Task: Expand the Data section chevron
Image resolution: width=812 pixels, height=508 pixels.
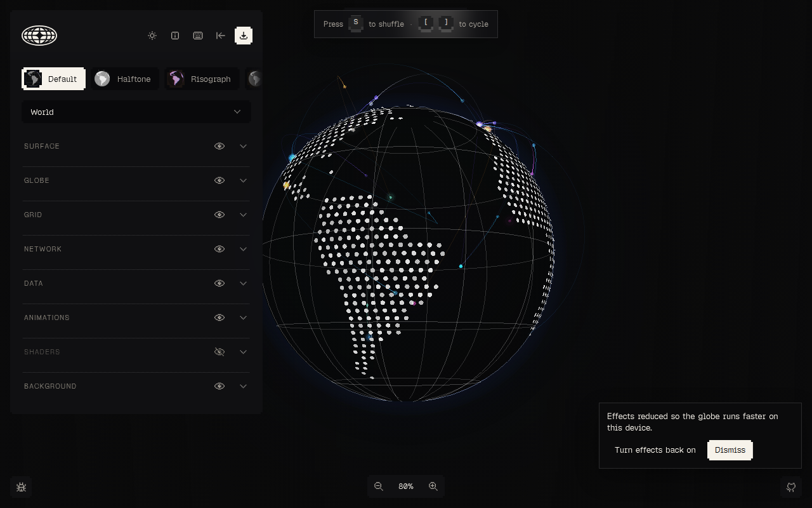Action: [243, 283]
